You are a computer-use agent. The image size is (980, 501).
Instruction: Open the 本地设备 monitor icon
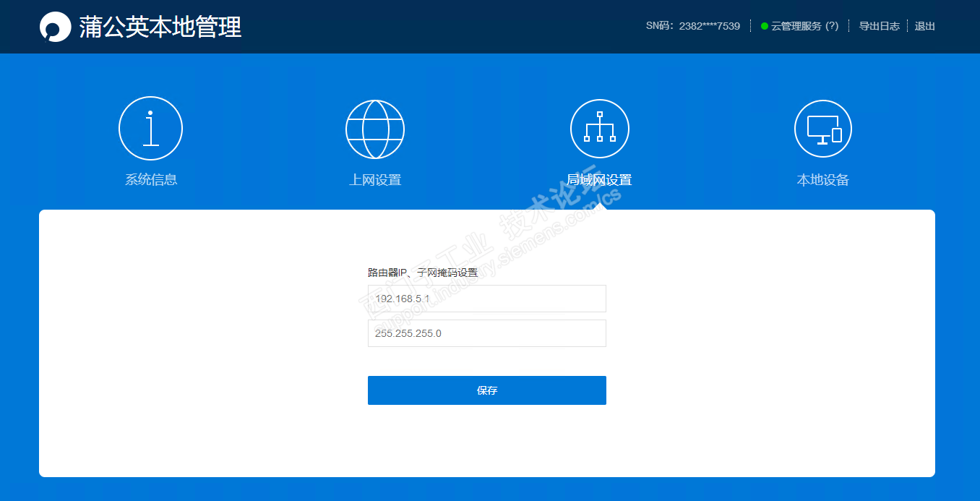coord(823,129)
